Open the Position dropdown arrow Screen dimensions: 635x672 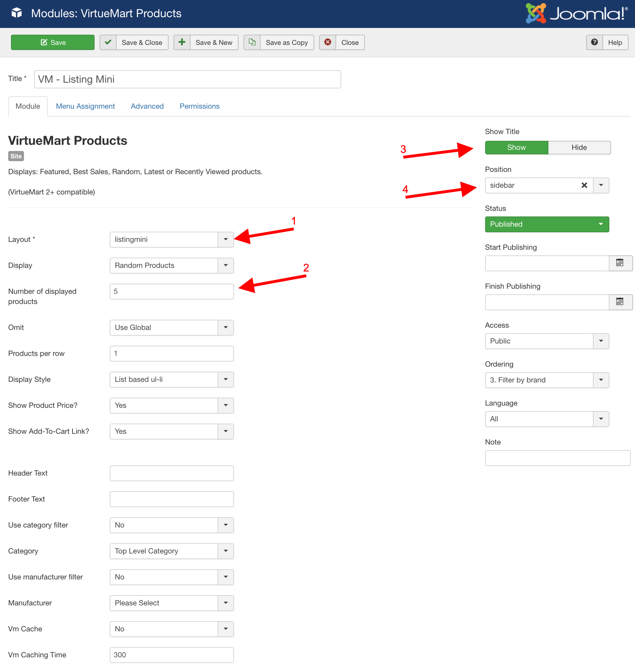[x=601, y=185]
